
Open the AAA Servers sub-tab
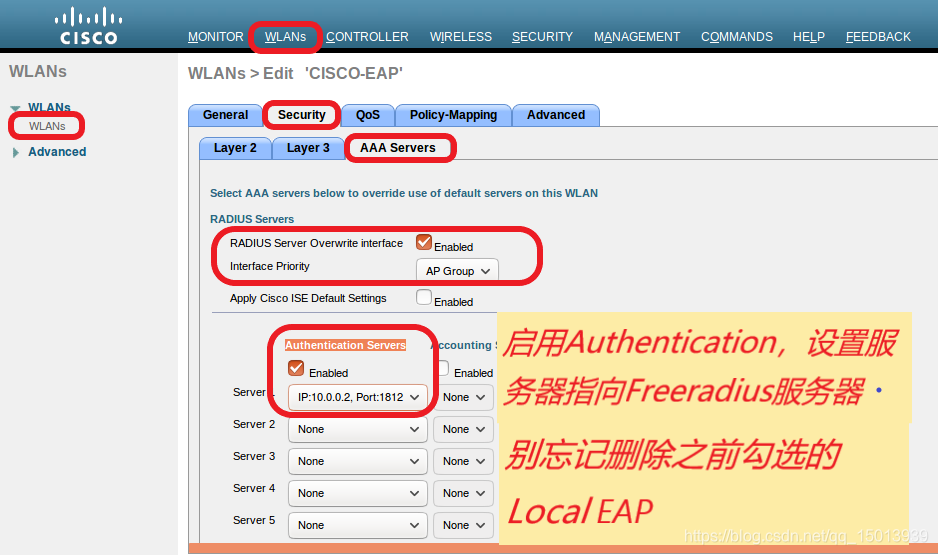point(398,148)
